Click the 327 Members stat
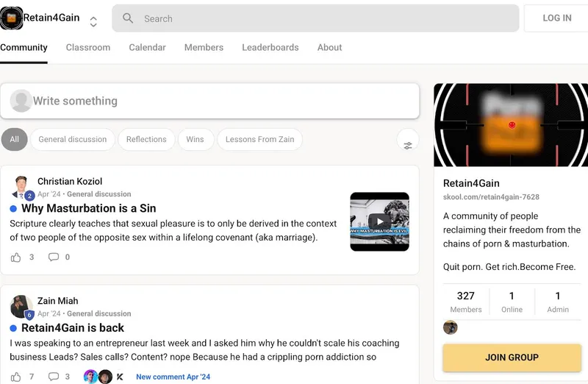This screenshot has height=384, width=588. point(466,302)
